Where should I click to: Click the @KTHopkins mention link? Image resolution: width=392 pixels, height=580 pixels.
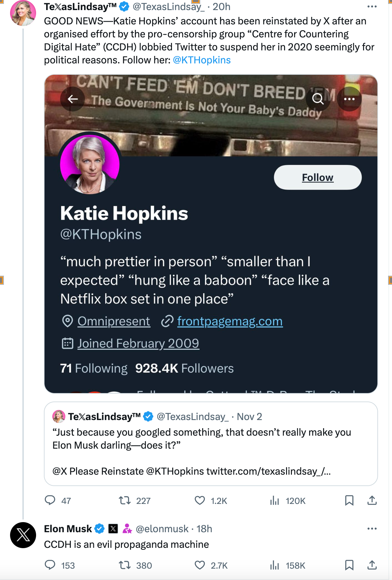[x=202, y=60]
